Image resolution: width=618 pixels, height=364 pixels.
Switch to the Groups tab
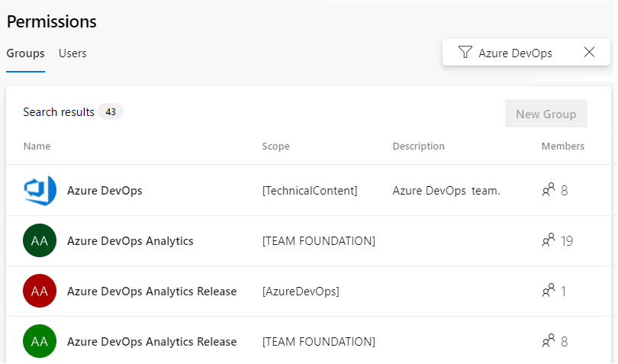tap(26, 53)
